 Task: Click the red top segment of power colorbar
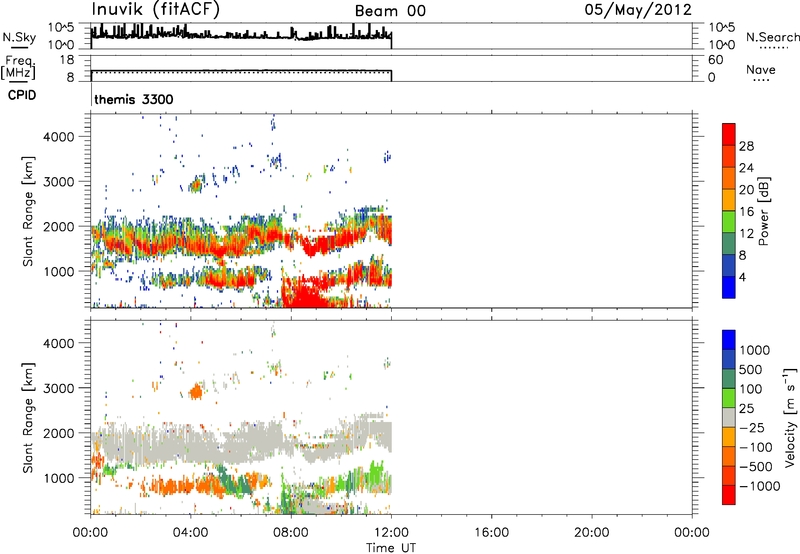click(729, 134)
